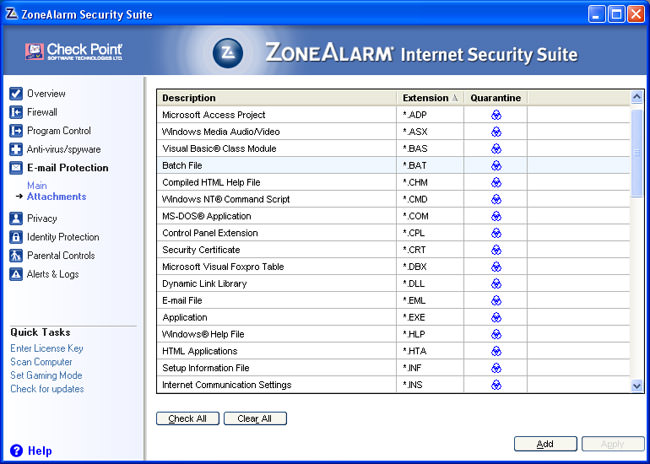Open the Firewall section
This screenshot has height=464, width=650.
tap(42, 112)
